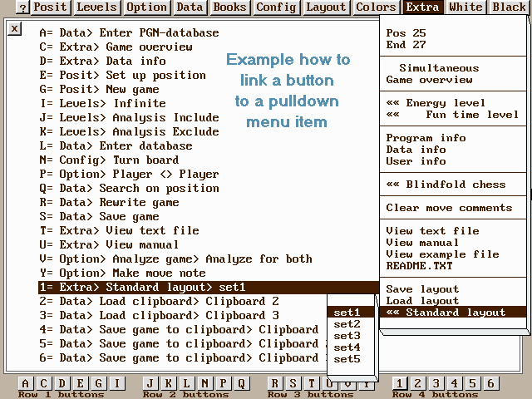Screen dimensions: 532x399
Task: Open the Posit menu
Action: pos(50,7)
